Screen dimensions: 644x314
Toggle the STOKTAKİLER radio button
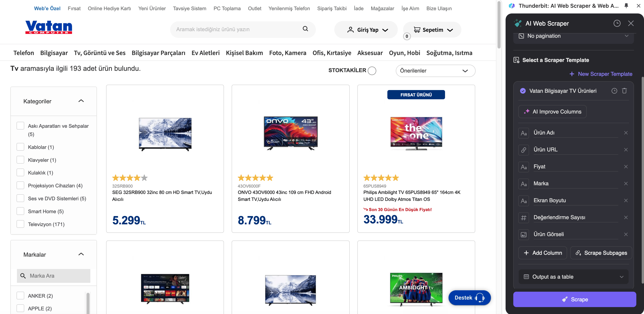coord(372,71)
